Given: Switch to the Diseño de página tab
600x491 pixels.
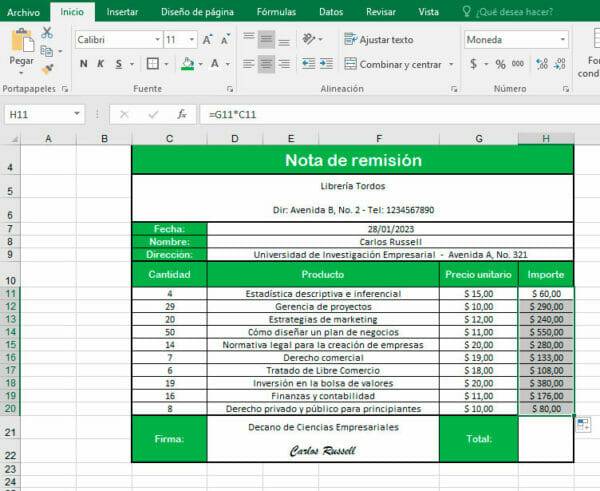Looking at the screenshot, I should click(x=197, y=12).
